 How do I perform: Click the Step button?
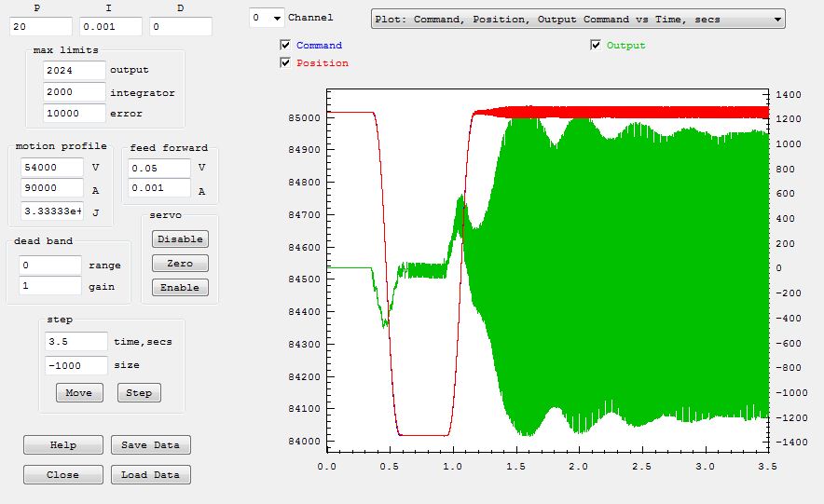pyautogui.click(x=139, y=393)
